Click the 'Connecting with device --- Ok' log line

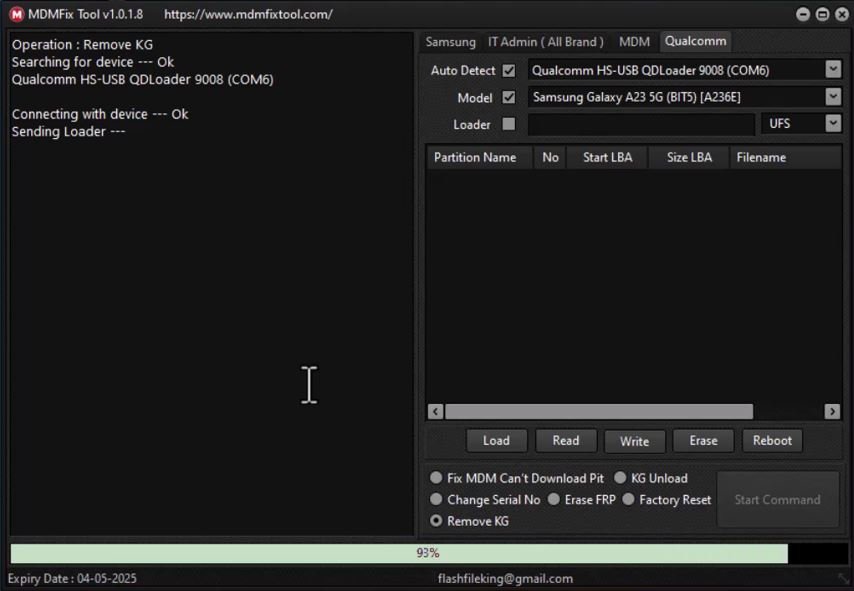pyautogui.click(x=100, y=114)
